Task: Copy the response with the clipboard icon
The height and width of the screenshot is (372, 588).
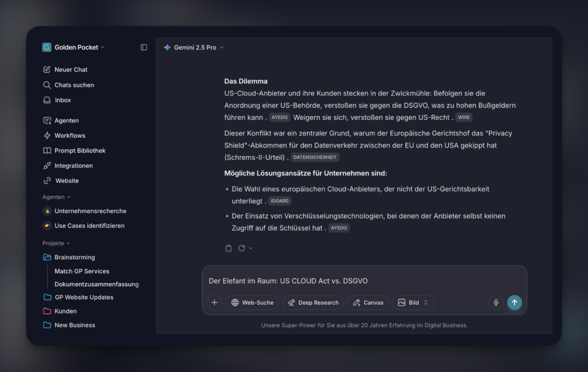Action: click(227, 247)
